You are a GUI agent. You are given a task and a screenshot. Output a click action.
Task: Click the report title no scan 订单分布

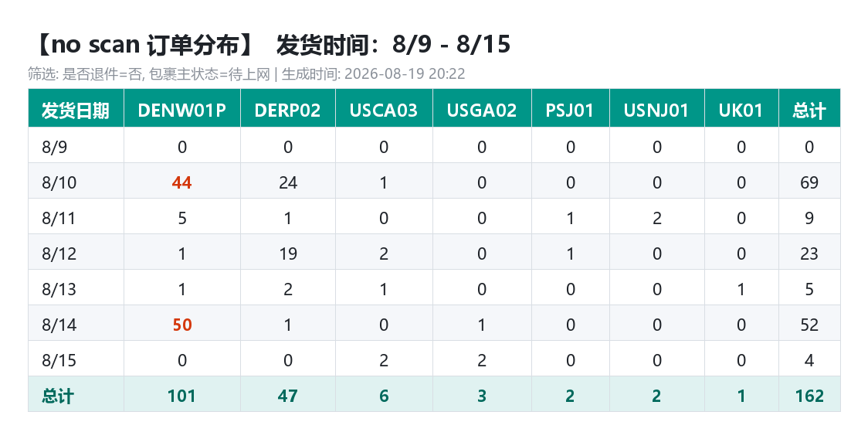[145, 44]
